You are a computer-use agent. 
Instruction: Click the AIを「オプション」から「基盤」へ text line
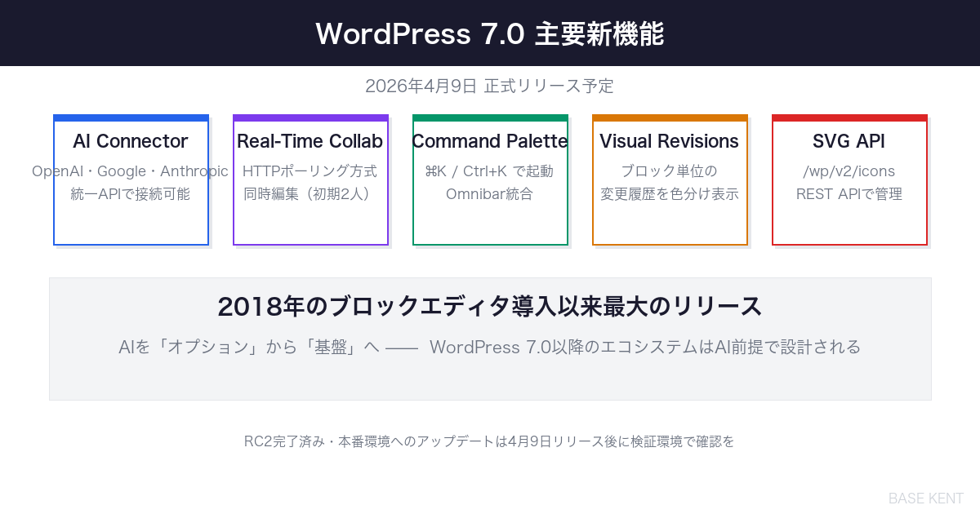coord(490,346)
